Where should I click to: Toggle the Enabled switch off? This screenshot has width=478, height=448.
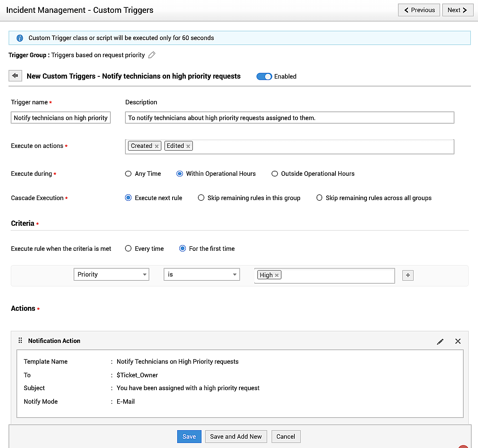click(x=264, y=76)
